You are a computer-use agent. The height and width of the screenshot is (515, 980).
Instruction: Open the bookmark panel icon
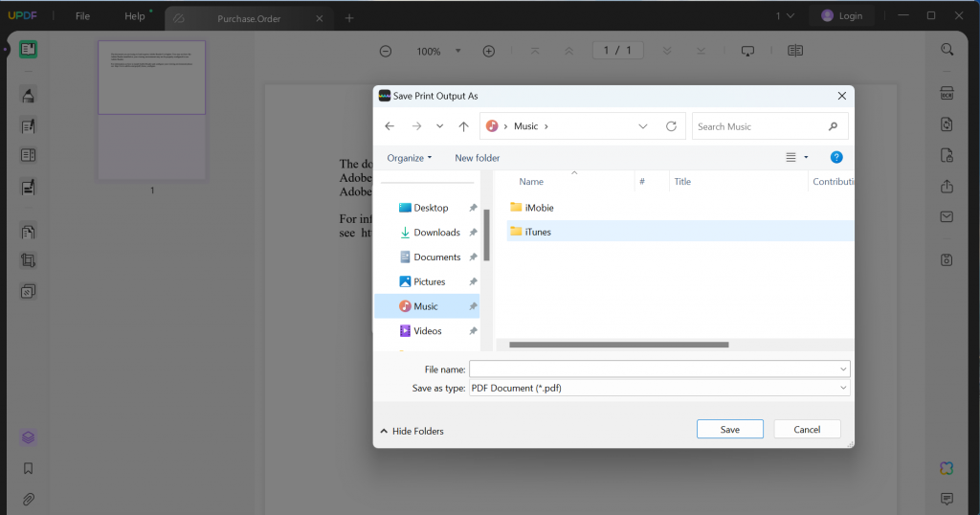pyautogui.click(x=29, y=468)
